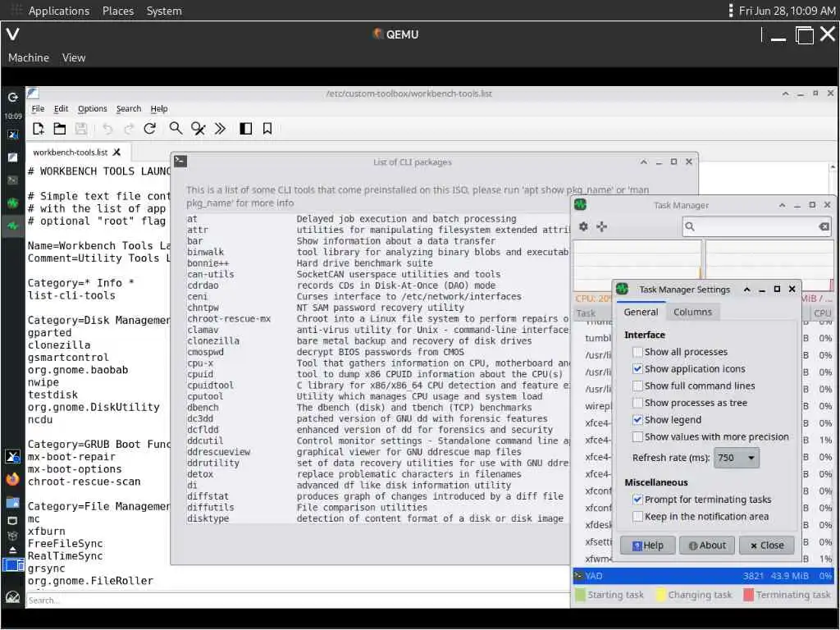Viewport: 840px width, 630px height.
Task: Launch Firefox from the side panel
Action: coord(12,479)
